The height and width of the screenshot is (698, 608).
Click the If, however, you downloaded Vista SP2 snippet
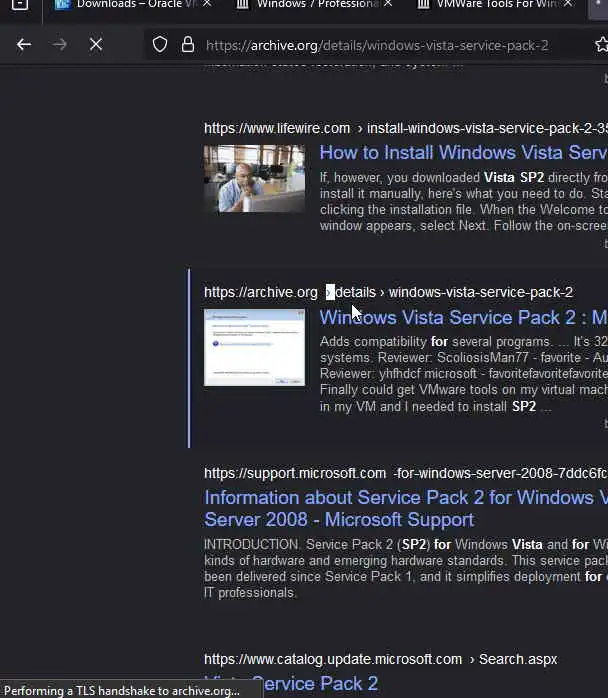pos(463,202)
